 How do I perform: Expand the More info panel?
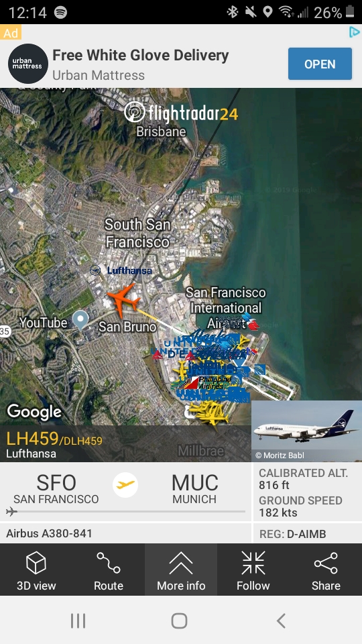click(181, 570)
